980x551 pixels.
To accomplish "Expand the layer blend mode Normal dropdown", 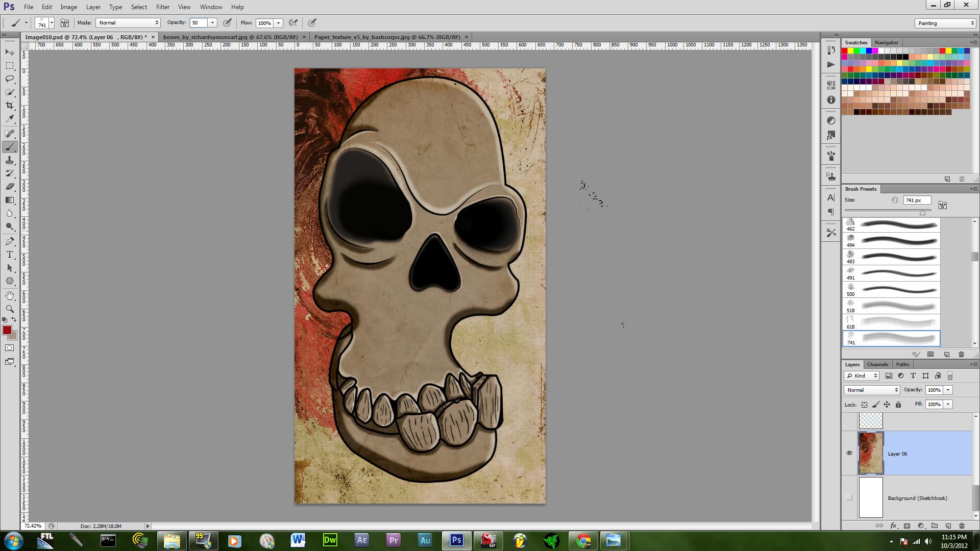I will [x=872, y=390].
